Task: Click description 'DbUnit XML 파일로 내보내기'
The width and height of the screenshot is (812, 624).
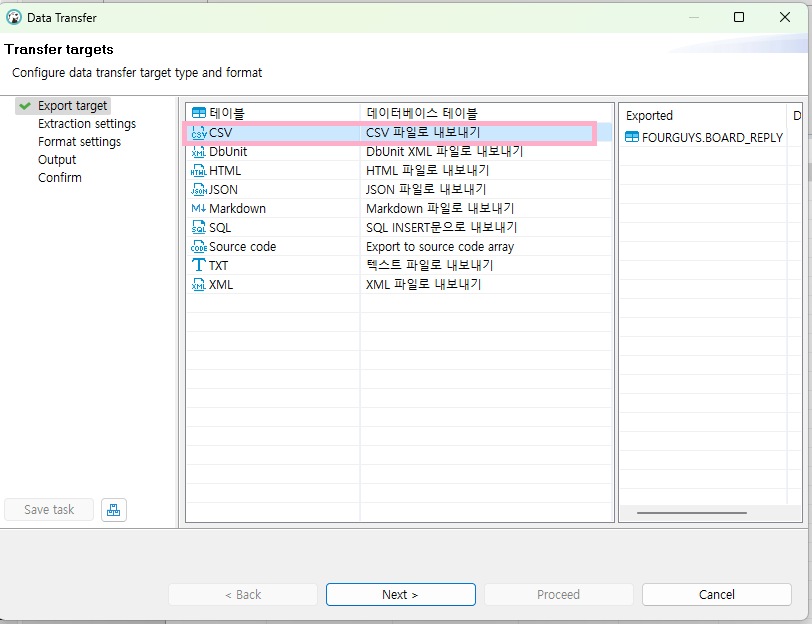Action: [444, 152]
